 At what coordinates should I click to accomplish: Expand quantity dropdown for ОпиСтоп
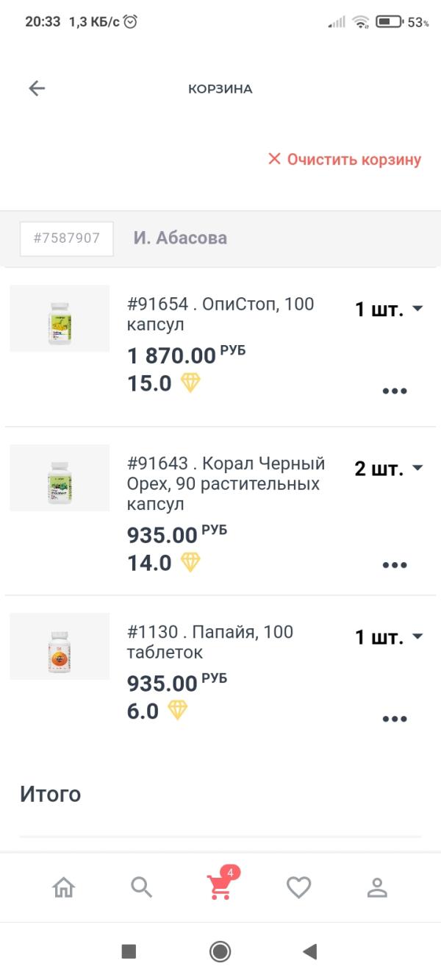point(389,310)
